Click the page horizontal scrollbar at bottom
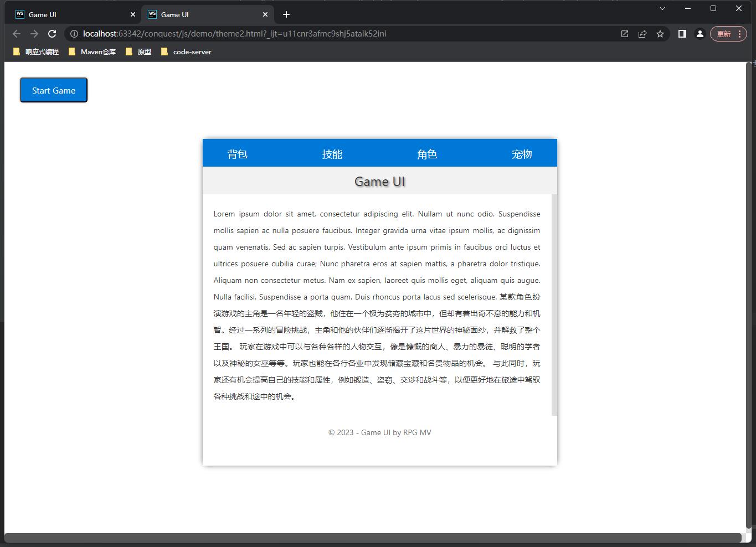 373,538
